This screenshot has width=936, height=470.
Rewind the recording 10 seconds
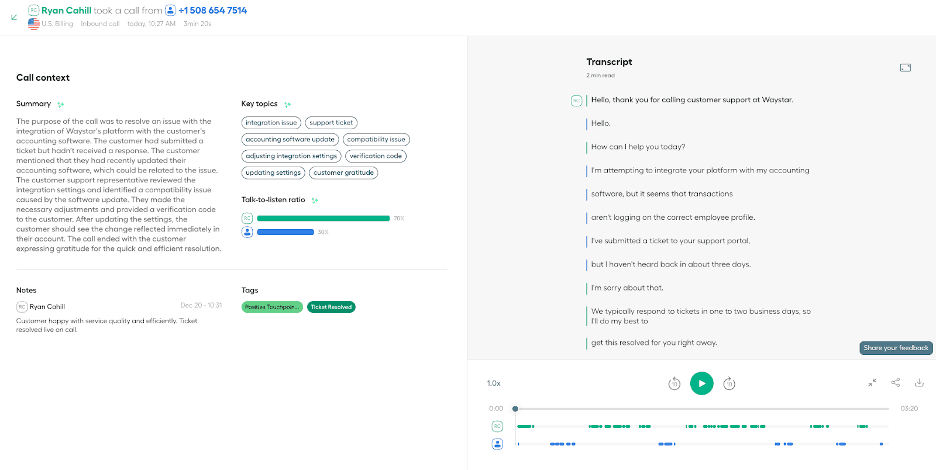point(674,383)
